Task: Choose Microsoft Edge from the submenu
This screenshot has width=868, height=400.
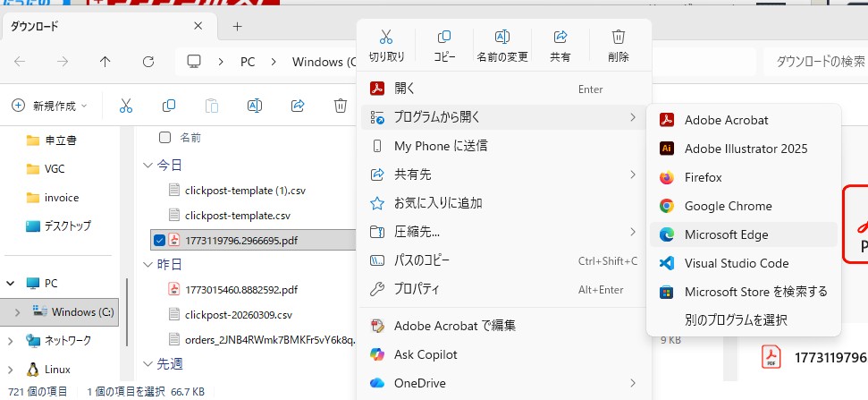Action: (x=726, y=234)
